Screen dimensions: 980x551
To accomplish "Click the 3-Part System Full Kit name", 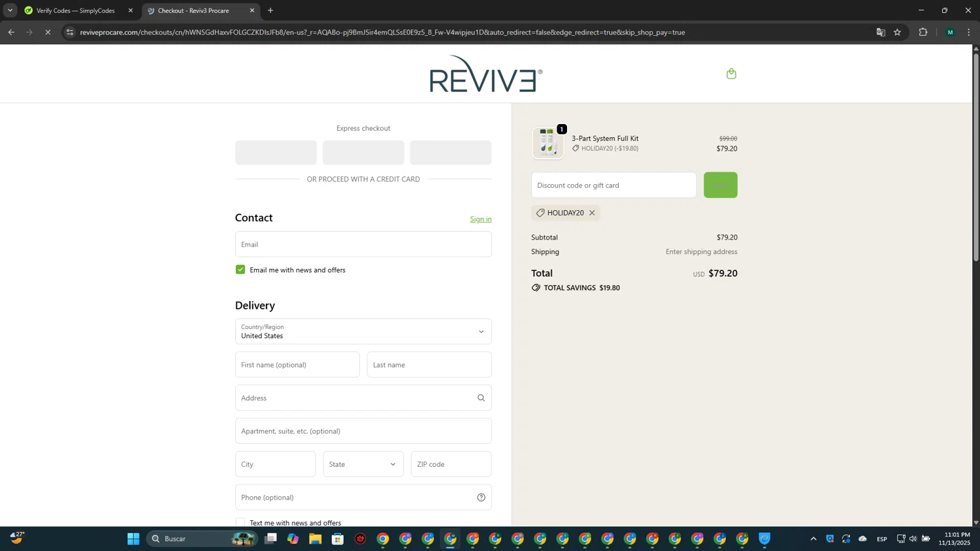I will click(605, 138).
